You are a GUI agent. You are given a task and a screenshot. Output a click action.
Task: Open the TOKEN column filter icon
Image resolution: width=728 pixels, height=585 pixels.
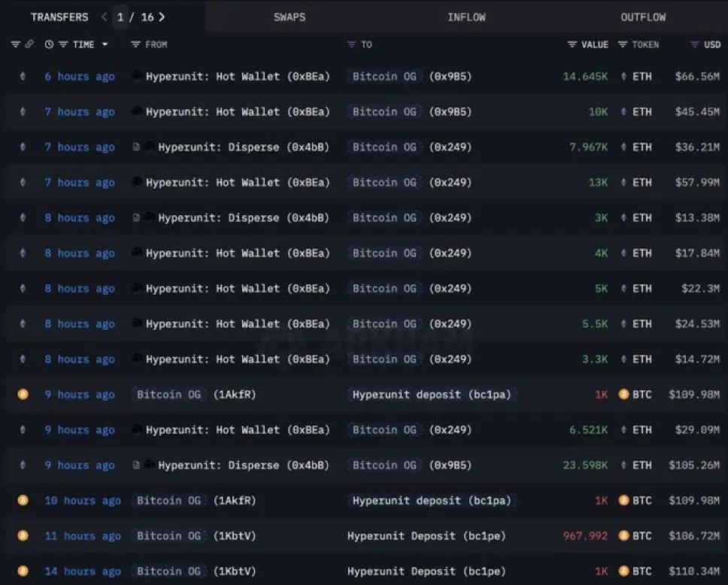click(x=623, y=44)
